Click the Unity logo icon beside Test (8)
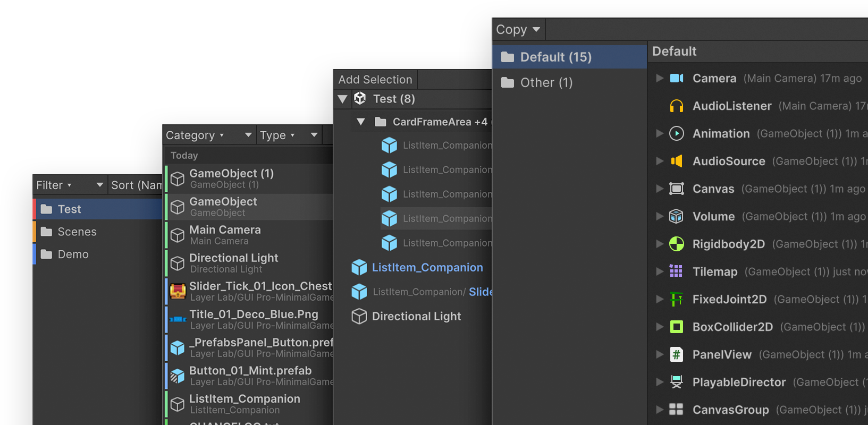 point(360,98)
